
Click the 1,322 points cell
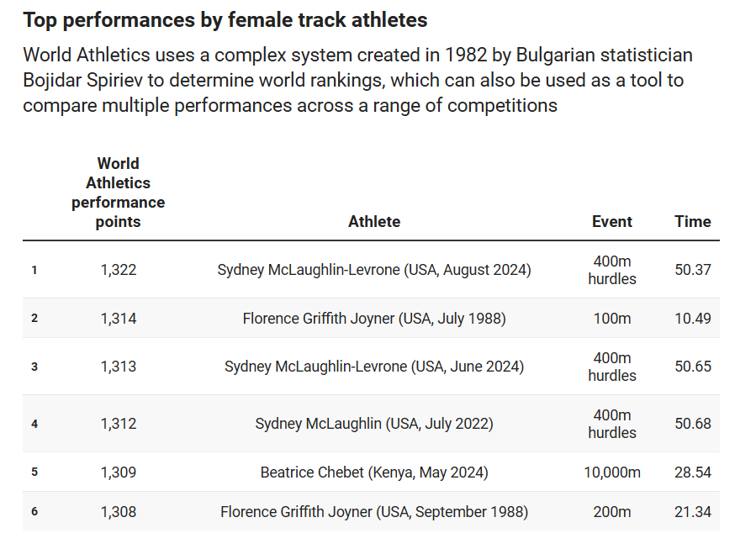tap(119, 270)
